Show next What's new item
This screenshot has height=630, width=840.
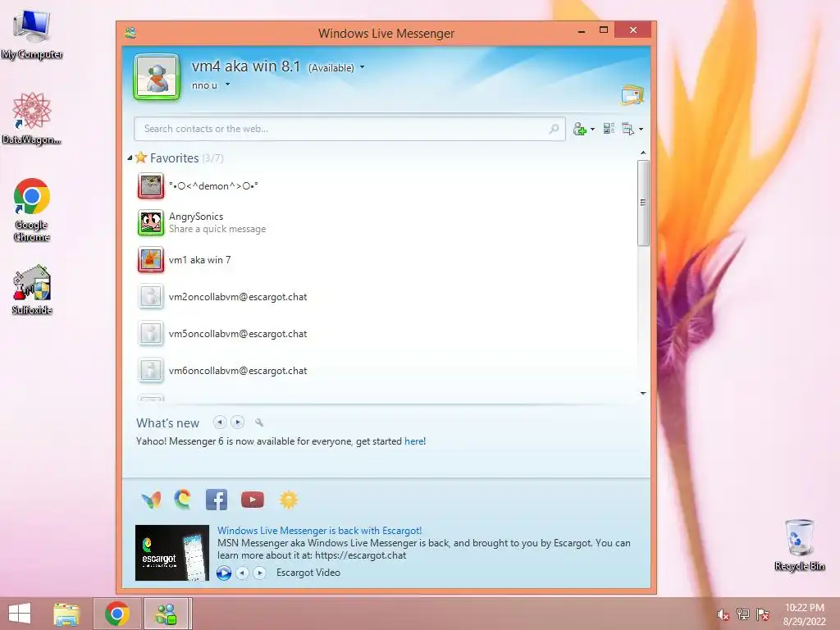[x=237, y=422]
